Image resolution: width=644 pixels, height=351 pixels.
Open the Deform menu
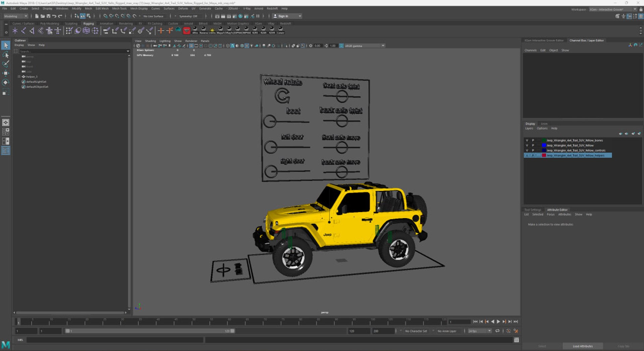[183, 8]
